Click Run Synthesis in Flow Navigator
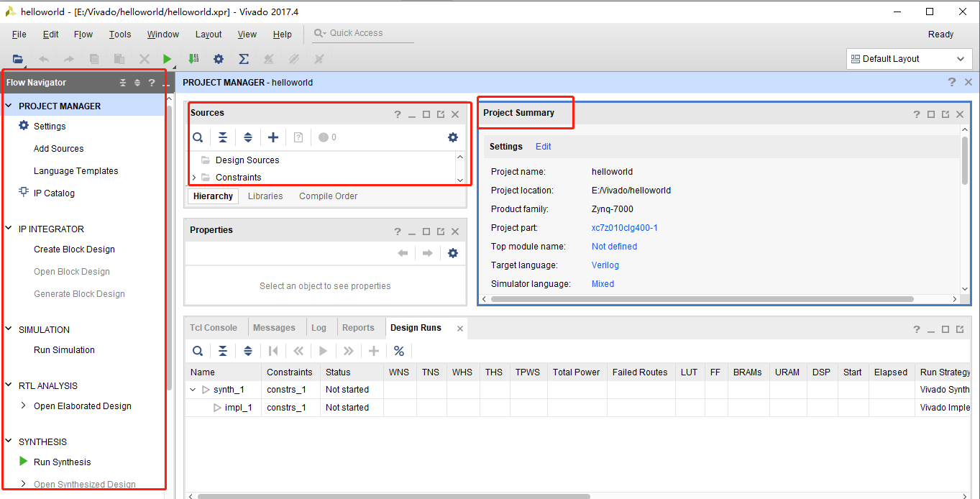Image resolution: width=980 pixels, height=499 pixels. (x=63, y=462)
